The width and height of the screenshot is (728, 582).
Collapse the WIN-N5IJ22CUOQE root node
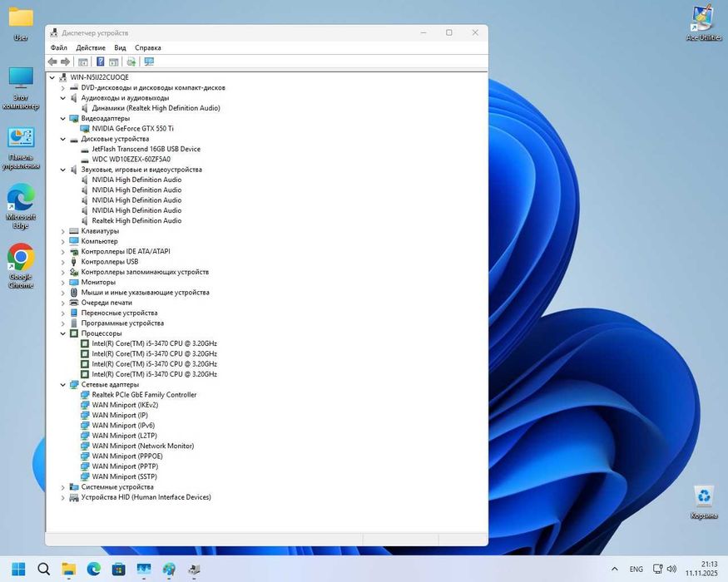point(52,77)
